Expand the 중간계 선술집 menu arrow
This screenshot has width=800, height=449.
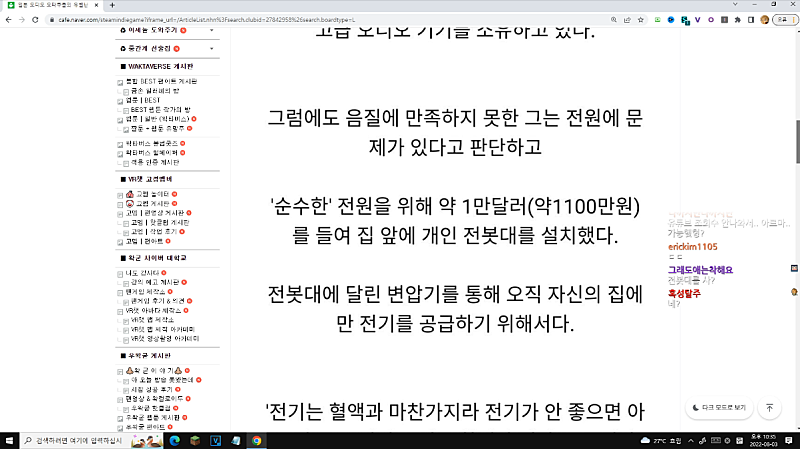tap(212, 49)
